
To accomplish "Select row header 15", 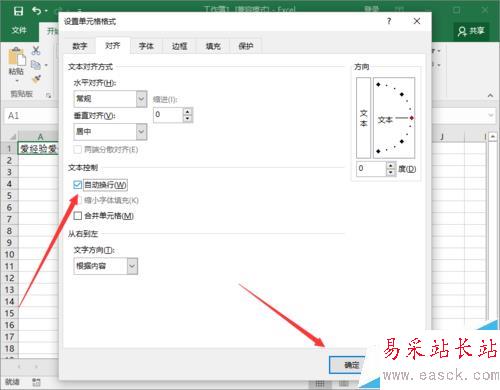I will (x=9, y=313).
